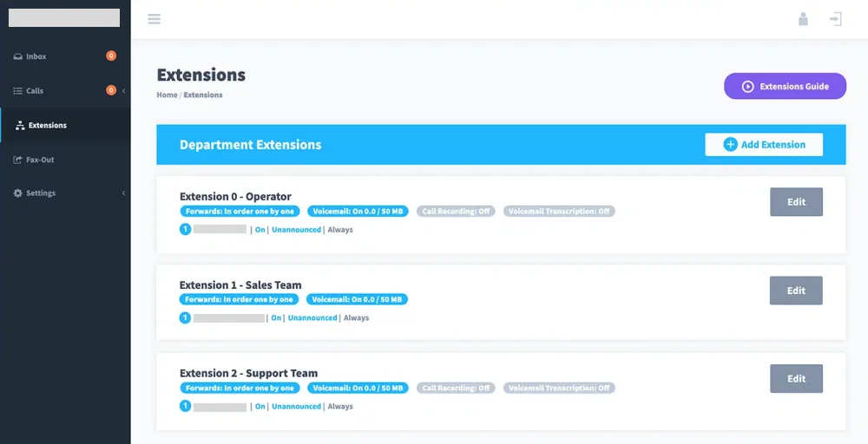Edit Extension 2 - Support Team

pyautogui.click(x=796, y=379)
